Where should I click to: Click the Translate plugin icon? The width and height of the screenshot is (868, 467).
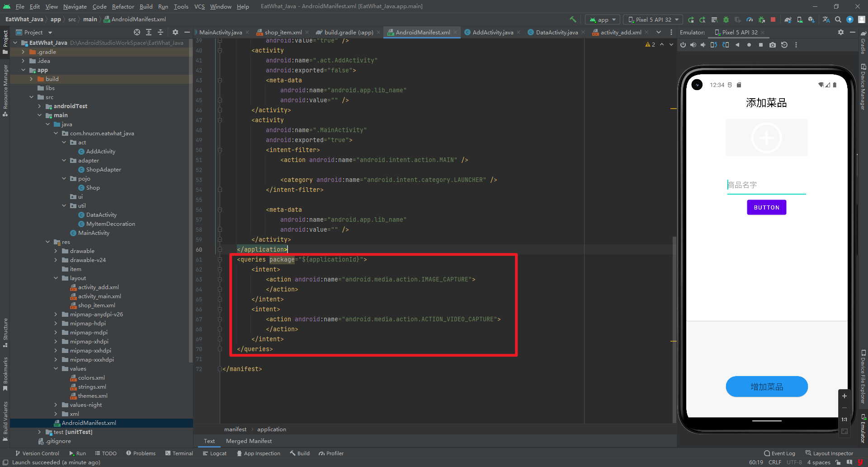pyautogui.click(x=826, y=19)
